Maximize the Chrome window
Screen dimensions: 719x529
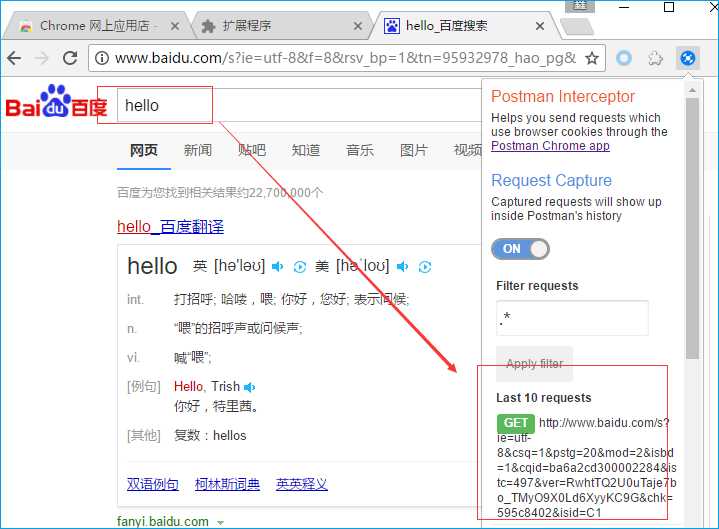pos(669,7)
